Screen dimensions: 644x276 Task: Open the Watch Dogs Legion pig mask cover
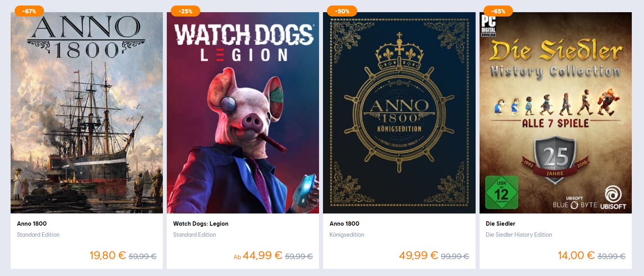[243, 113]
